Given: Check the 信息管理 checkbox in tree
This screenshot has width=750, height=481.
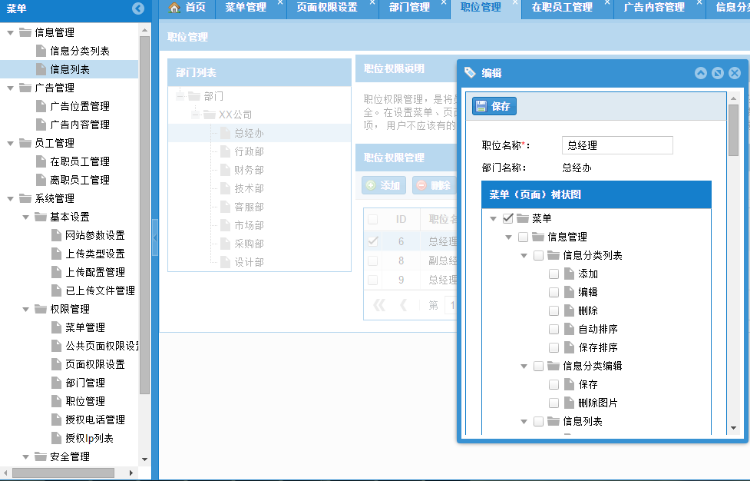Looking at the screenshot, I should coord(523,237).
